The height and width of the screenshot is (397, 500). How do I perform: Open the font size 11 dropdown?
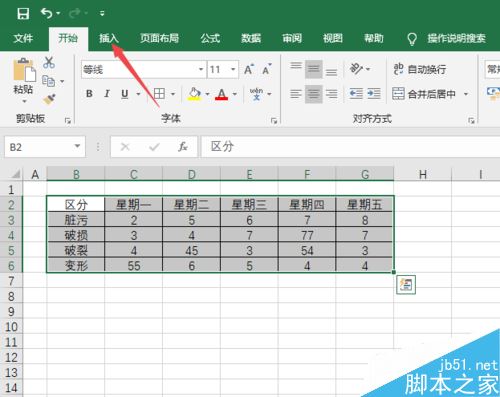[233, 69]
